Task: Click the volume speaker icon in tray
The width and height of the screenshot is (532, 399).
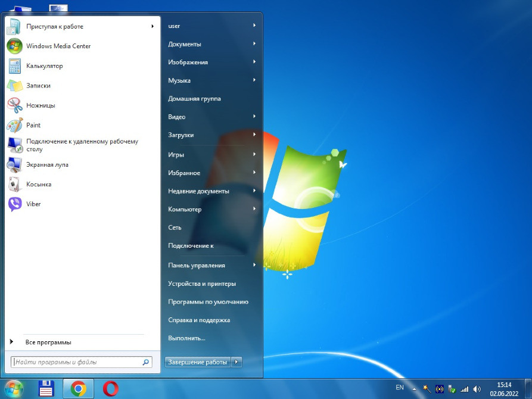Action: click(x=477, y=389)
